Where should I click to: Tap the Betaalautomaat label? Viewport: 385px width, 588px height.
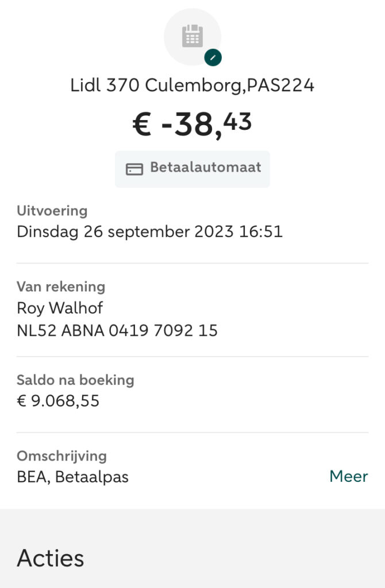[x=205, y=168]
